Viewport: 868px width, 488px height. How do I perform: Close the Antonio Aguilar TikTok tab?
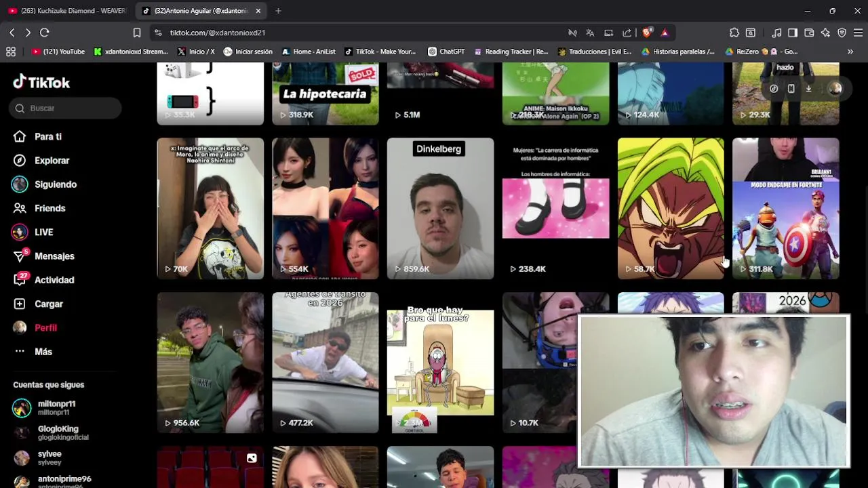click(258, 11)
